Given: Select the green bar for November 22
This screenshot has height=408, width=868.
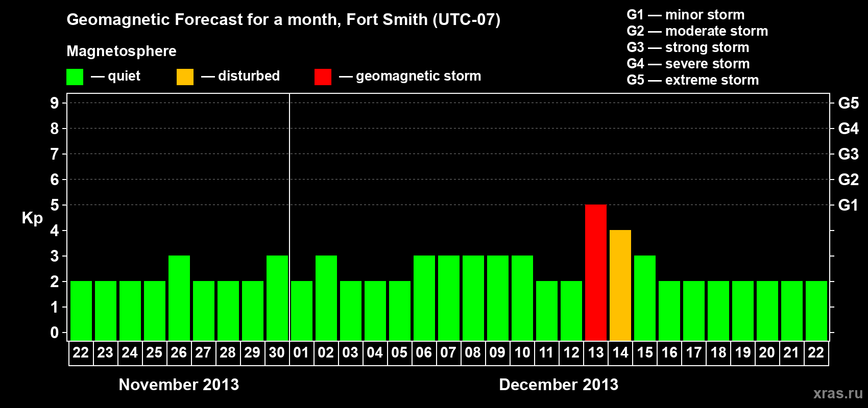Looking at the screenshot, I should click(x=81, y=311).
